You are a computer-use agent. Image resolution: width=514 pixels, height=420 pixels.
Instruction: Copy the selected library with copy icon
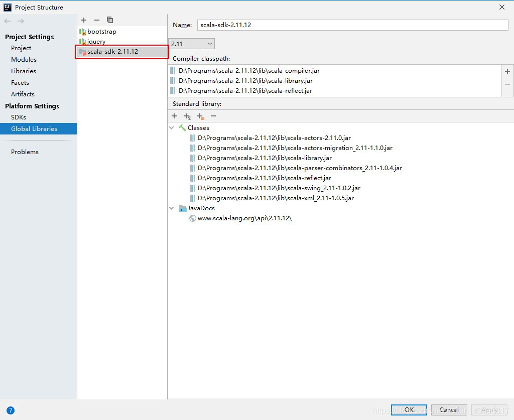(110, 20)
